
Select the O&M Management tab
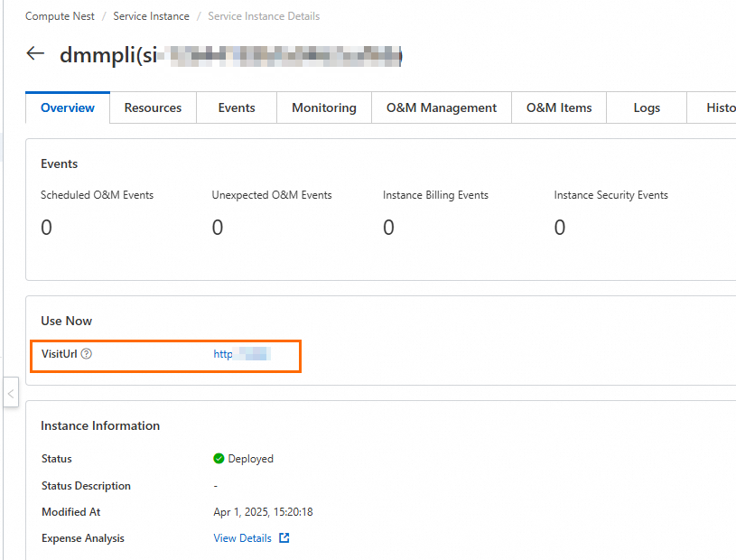coord(442,107)
